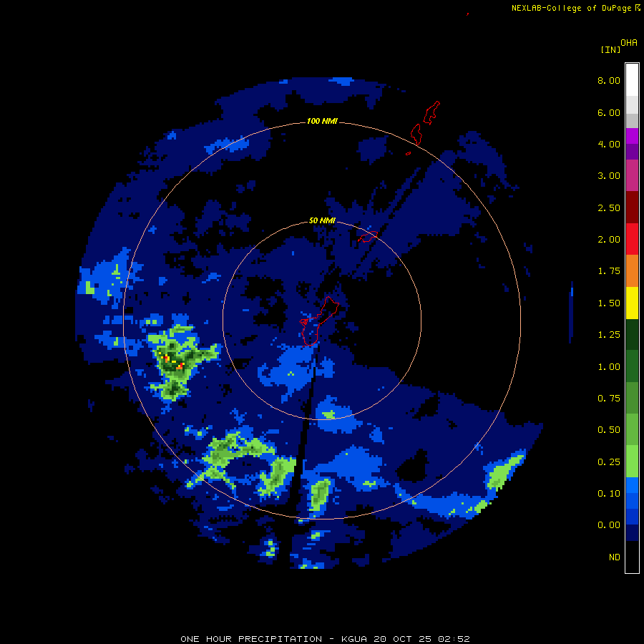Image resolution: width=644 pixels, height=644 pixels.
Task: Click the 1.25 legend value
Action: 609,335
